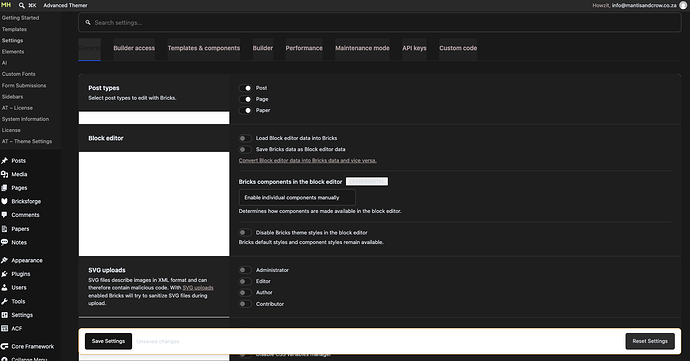Switch to the Builder access tab
The height and width of the screenshot is (361, 690).
pos(134,48)
